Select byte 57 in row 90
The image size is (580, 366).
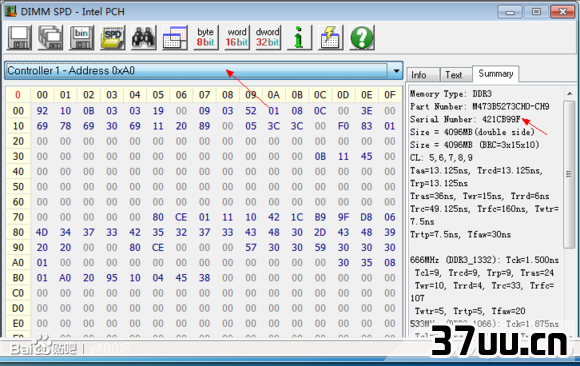tap(251, 248)
